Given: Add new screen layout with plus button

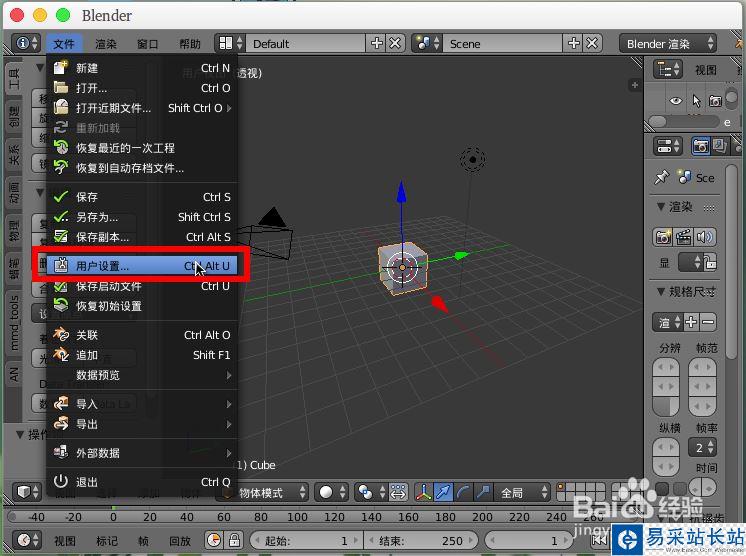Looking at the screenshot, I should 376,43.
